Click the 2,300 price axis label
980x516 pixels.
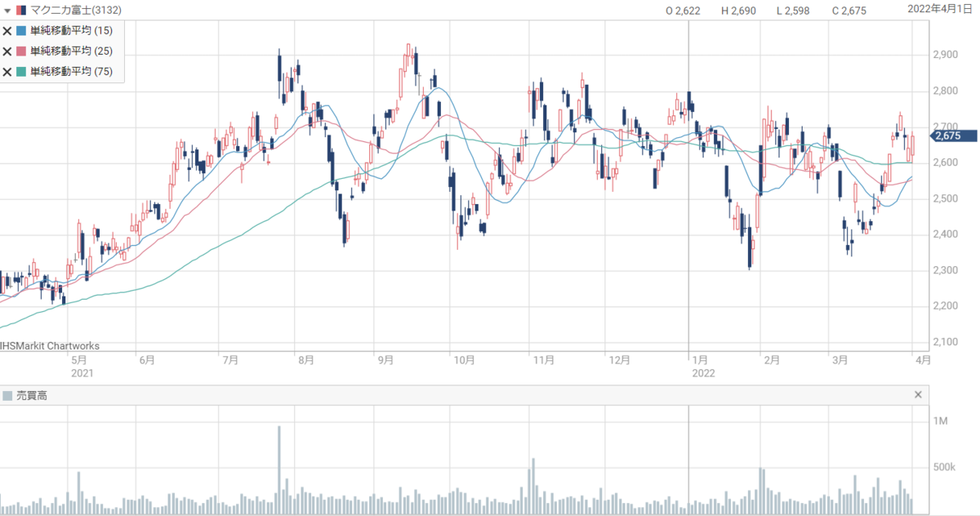coord(945,270)
